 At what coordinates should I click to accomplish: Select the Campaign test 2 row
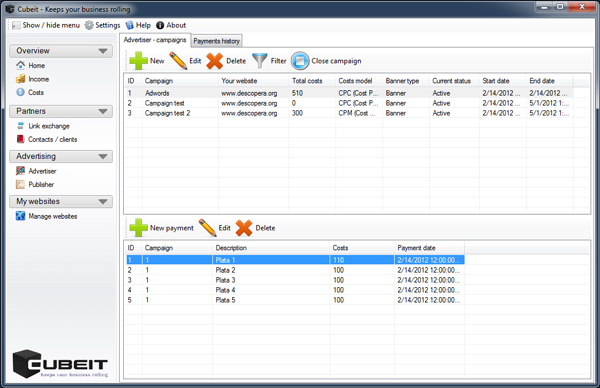pos(349,113)
